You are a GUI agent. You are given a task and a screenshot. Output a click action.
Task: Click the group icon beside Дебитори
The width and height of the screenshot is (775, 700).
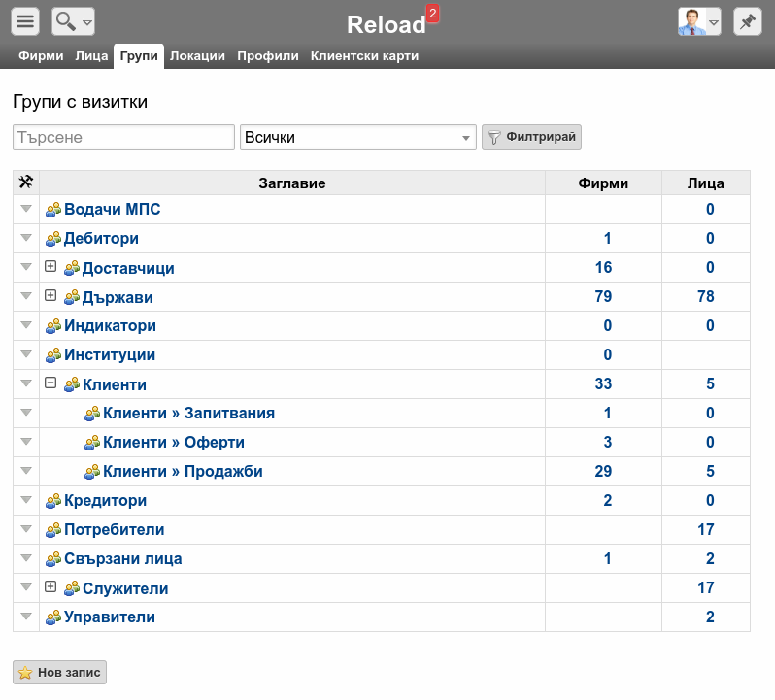coord(53,239)
